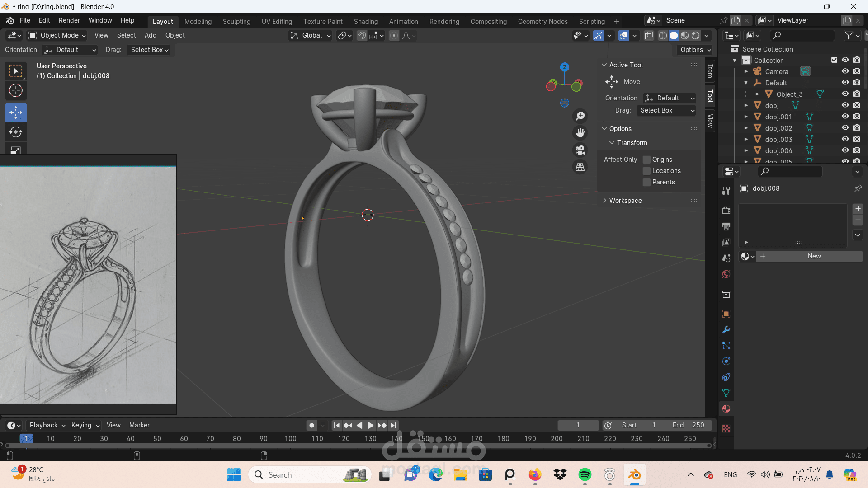Select the Rotate tool
Screen dimensions: 868x488
click(x=16, y=132)
